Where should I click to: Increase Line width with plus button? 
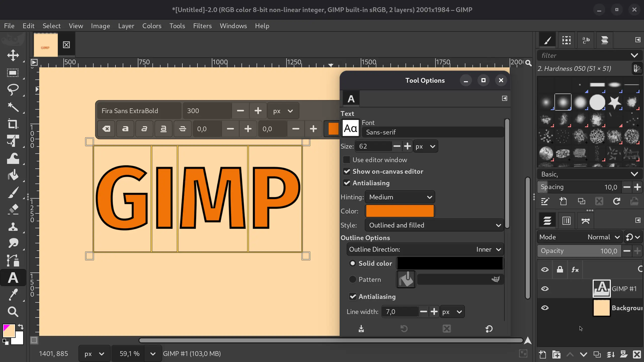(434, 312)
